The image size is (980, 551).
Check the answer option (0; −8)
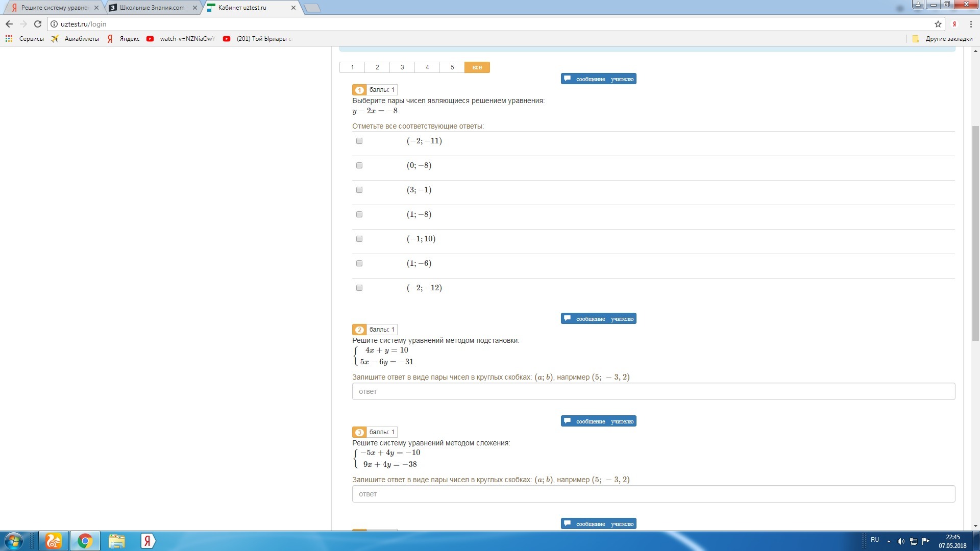click(x=359, y=165)
